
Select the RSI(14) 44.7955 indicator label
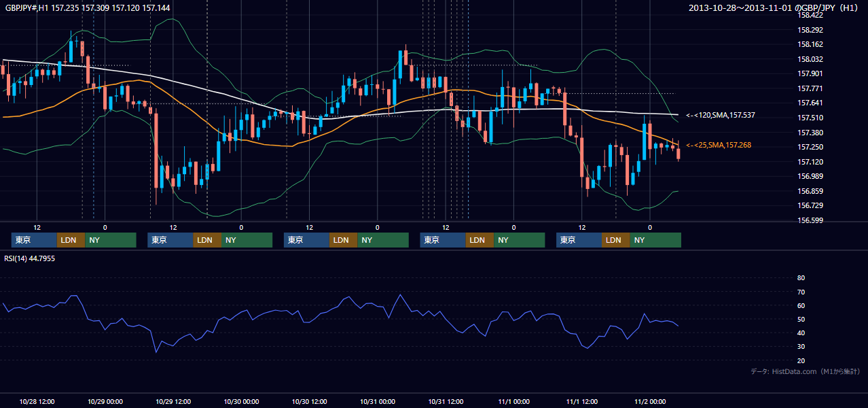[x=29, y=259]
